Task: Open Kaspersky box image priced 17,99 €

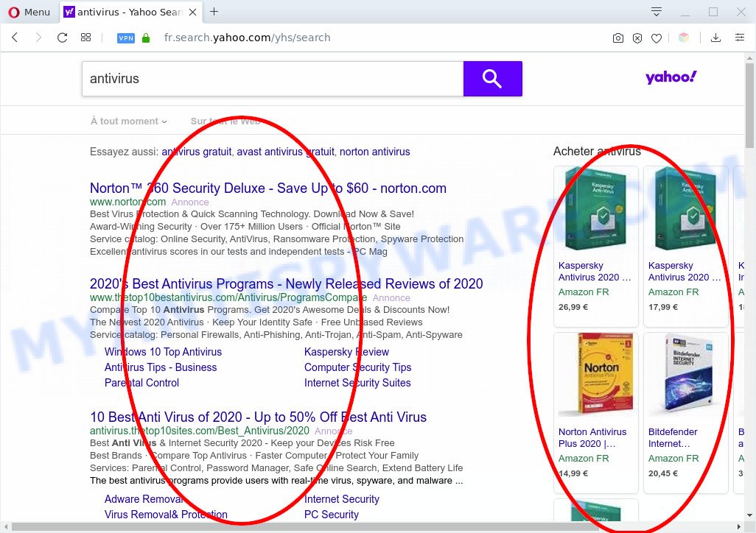Action: pyautogui.click(x=686, y=210)
